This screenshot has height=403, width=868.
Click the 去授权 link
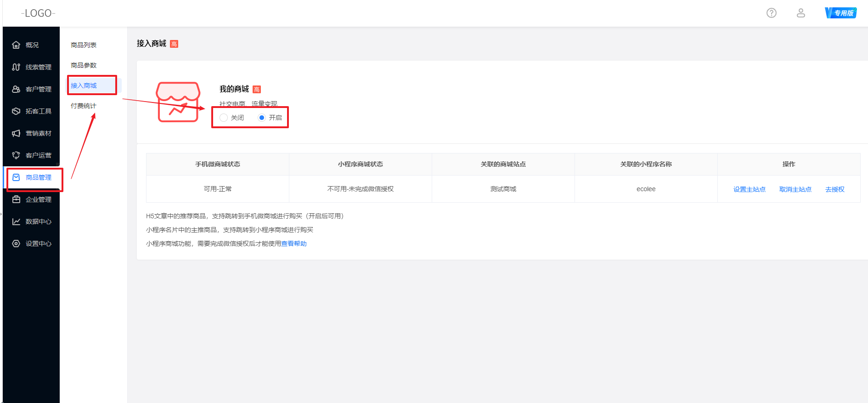point(834,189)
